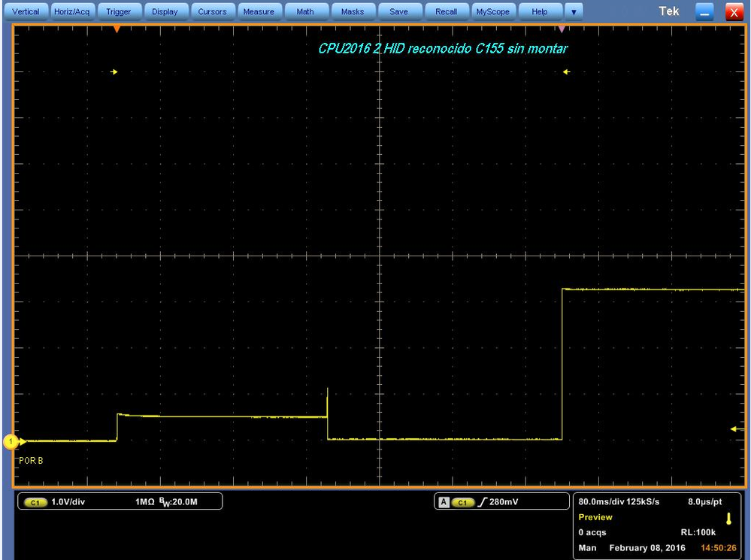751x560 pixels.
Task: Click the 80.0ms/div timebase readout
Action: coord(601,502)
